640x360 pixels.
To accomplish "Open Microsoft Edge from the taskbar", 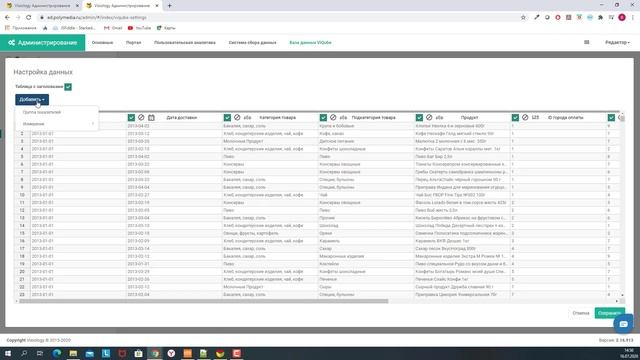I will point(57,353).
